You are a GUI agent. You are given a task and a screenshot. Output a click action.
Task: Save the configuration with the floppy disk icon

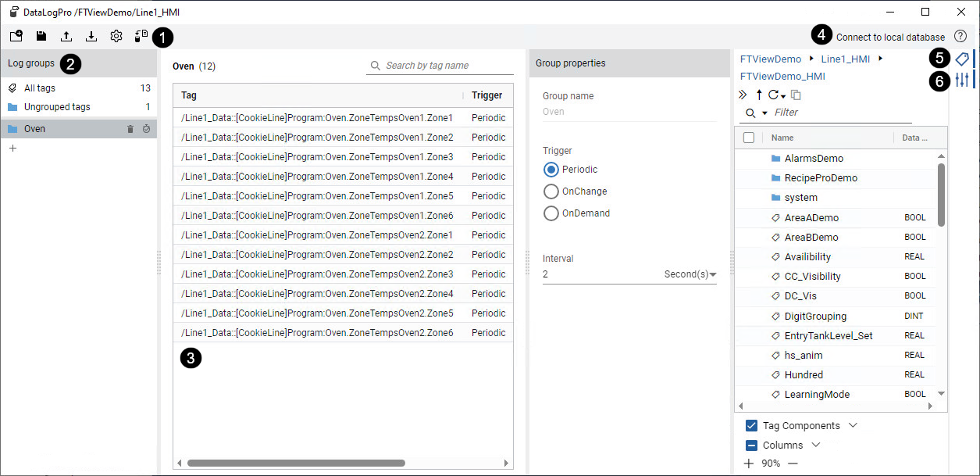[41, 36]
